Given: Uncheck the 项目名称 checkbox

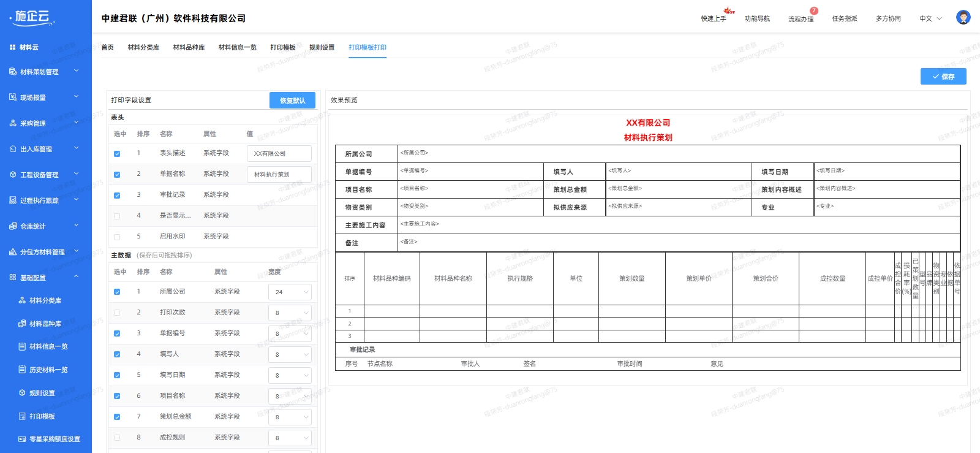Looking at the screenshot, I should click(117, 396).
